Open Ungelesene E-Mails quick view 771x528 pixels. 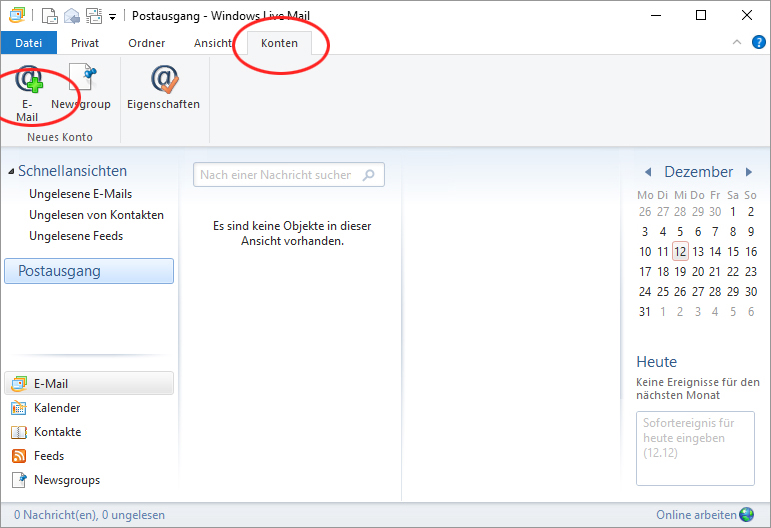[x=80, y=194]
